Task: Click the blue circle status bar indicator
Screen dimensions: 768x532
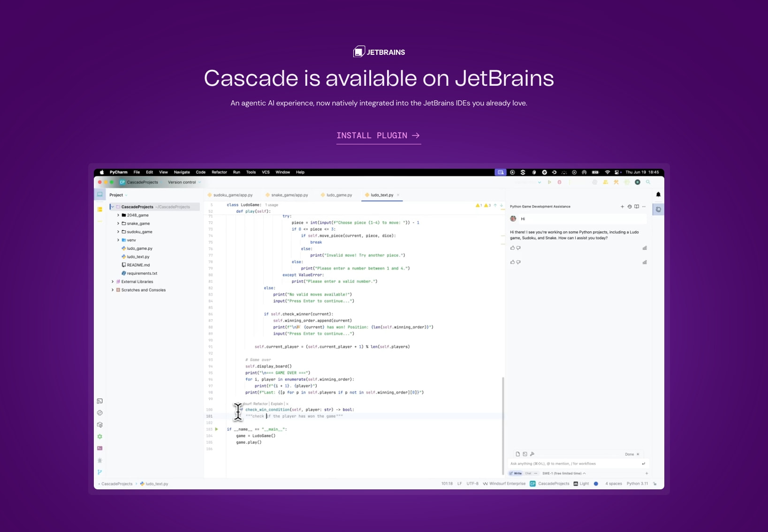Action: click(596, 484)
